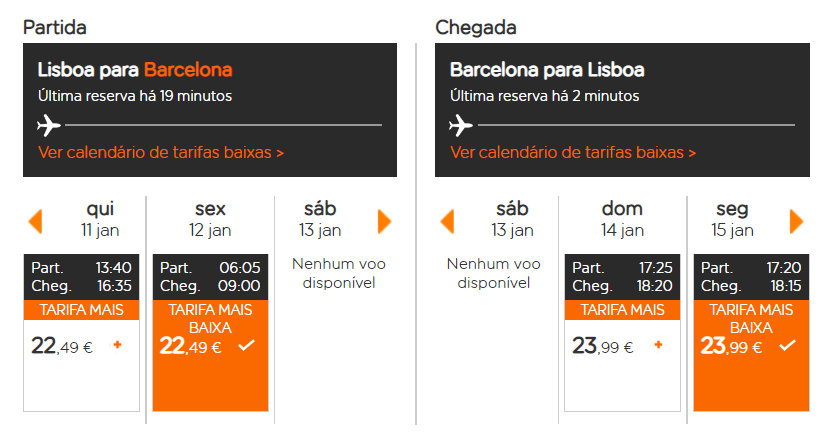Click the plus icon on 14 jan fare
Screen dimensions: 826x445
[658, 345]
